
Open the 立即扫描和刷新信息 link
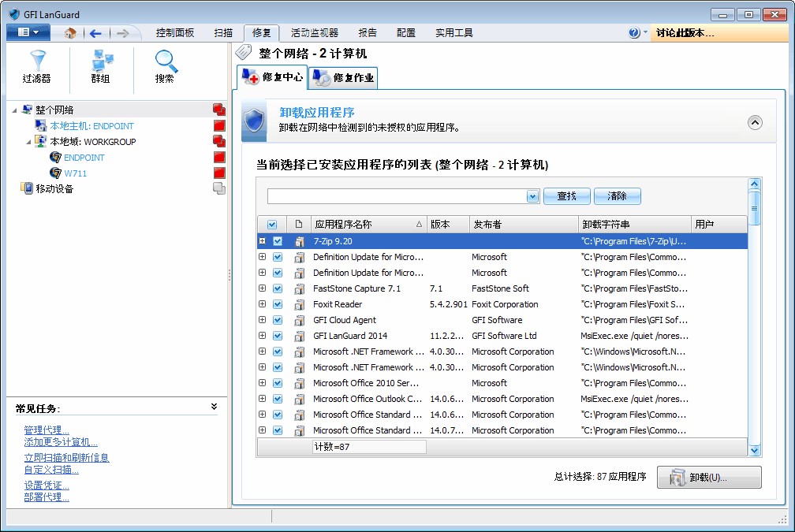point(66,457)
